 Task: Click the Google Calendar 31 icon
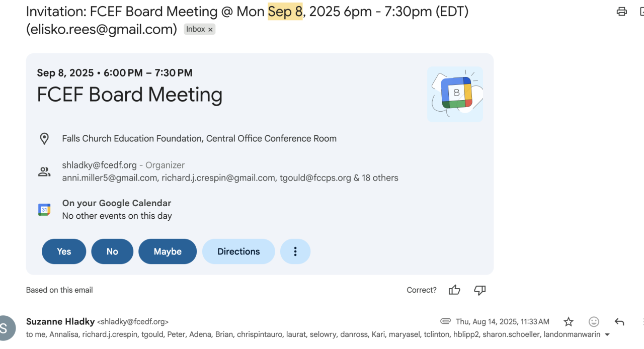[x=44, y=210]
